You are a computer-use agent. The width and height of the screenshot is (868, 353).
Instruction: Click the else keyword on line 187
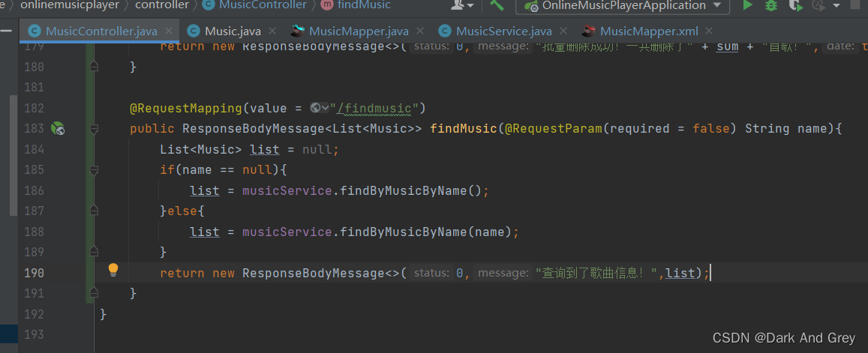coord(182,211)
